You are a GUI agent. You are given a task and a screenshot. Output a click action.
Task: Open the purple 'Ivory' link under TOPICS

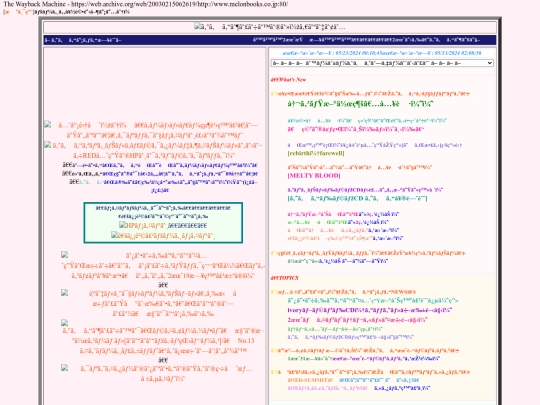click(x=370, y=310)
